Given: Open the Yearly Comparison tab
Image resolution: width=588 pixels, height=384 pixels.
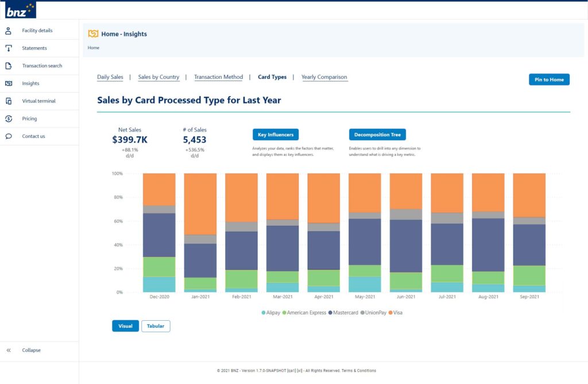Looking at the screenshot, I should (324, 77).
